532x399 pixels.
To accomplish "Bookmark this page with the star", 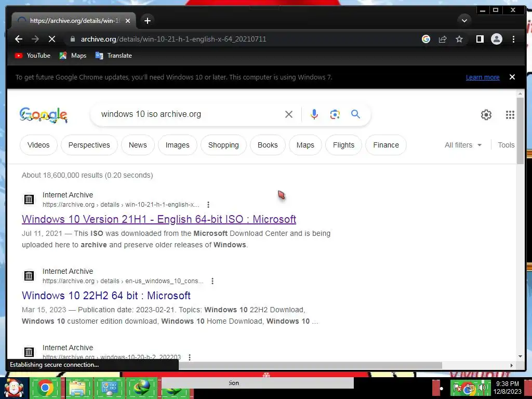I will [459, 39].
